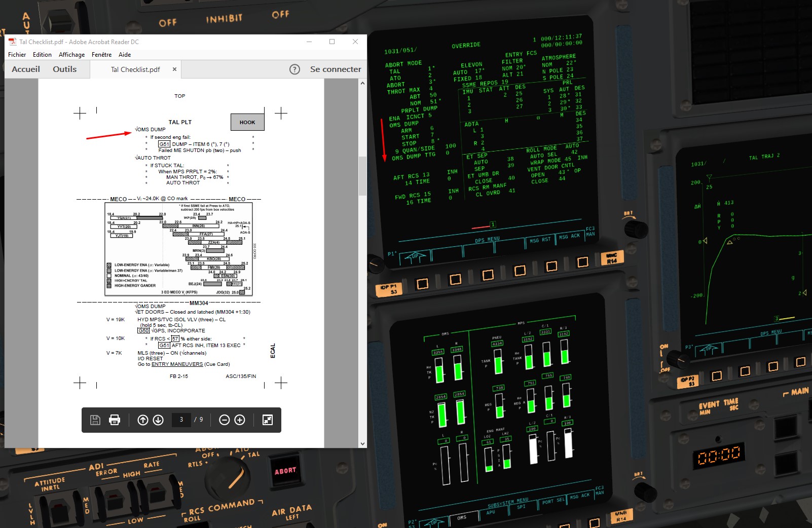Click the ENTRY MANEUVERS link in checklist
The image size is (812, 528).
tap(177, 364)
